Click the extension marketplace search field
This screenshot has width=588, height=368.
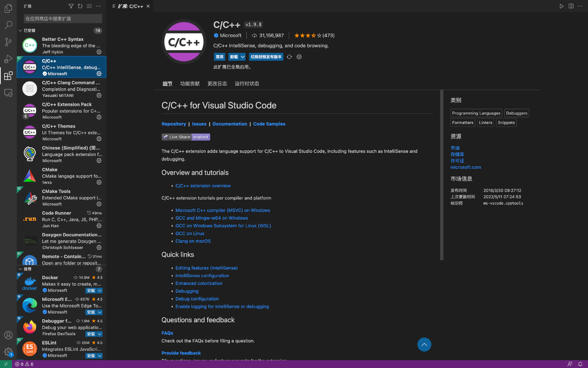point(63,18)
